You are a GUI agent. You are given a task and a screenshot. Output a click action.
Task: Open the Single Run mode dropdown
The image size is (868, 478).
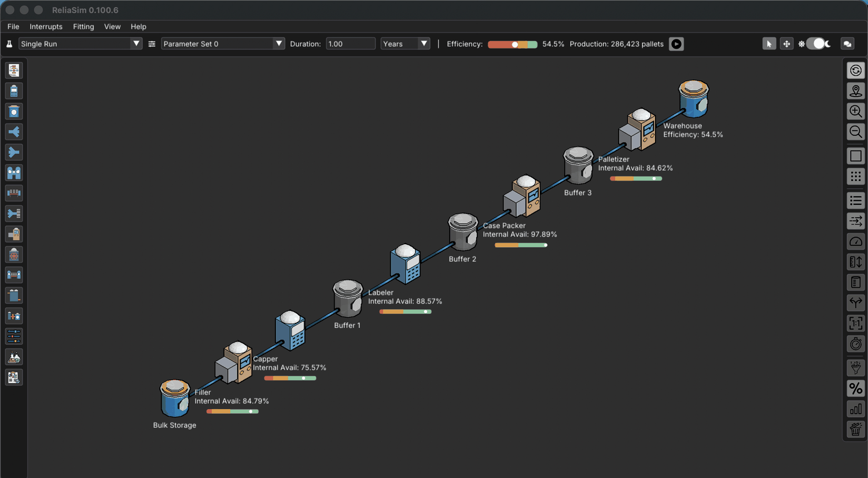coord(80,44)
